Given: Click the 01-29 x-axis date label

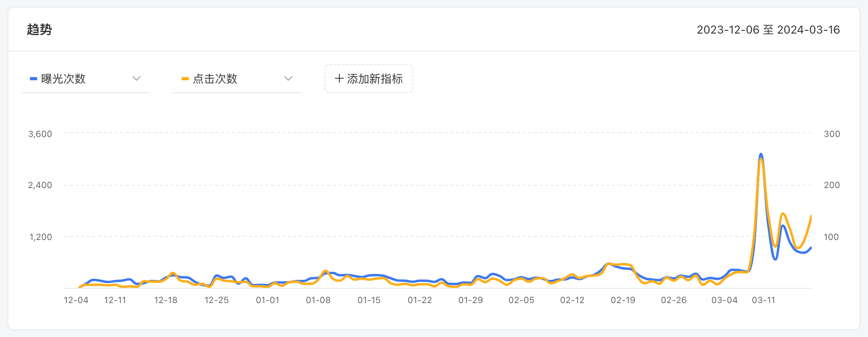Looking at the screenshot, I should pos(471,300).
